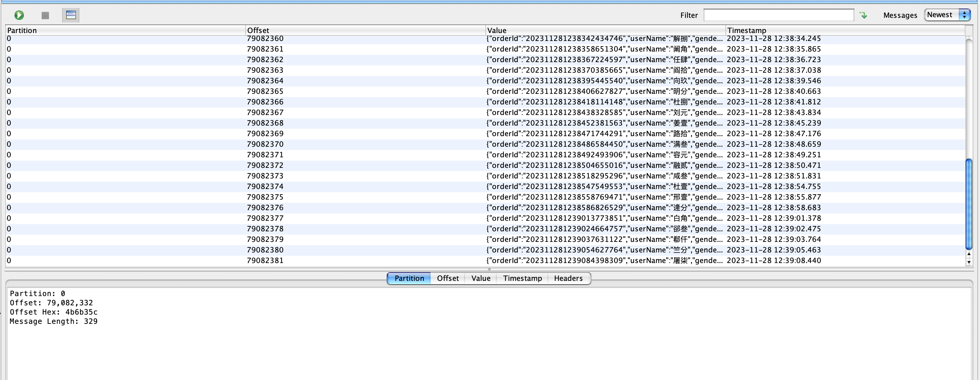Select row with offset 79082370
The width and height of the screenshot is (980, 380).
tap(485, 144)
